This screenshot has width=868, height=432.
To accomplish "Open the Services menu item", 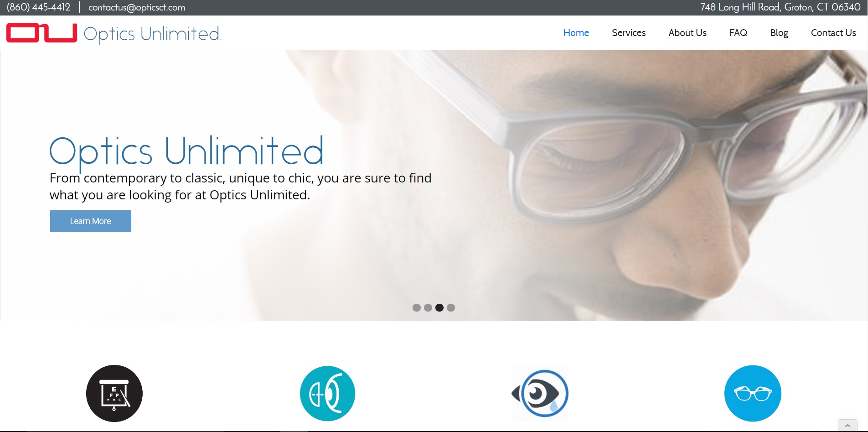I will [629, 33].
